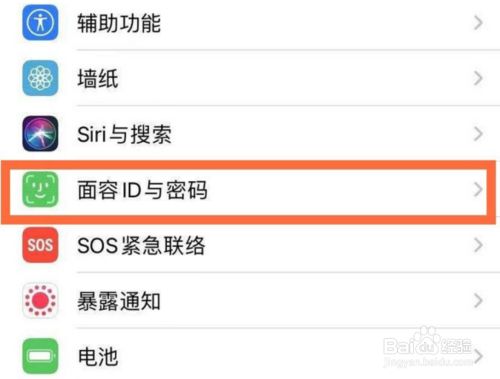The height and width of the screenshot is (379, 500).
Task: Tap the Siri与搜索 icon
Action: 40,134
